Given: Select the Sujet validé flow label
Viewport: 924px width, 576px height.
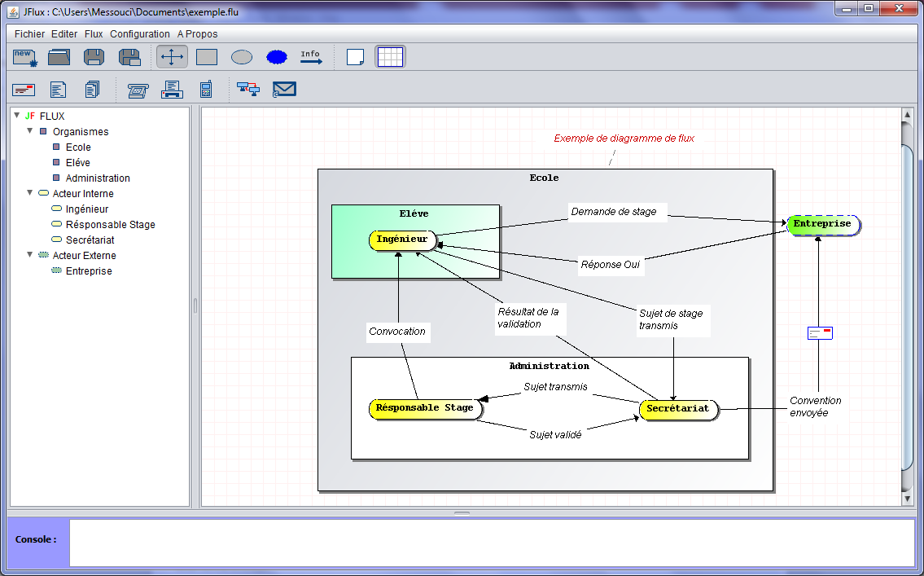Looking at the screenshot, I should click(x=555, y=435).
